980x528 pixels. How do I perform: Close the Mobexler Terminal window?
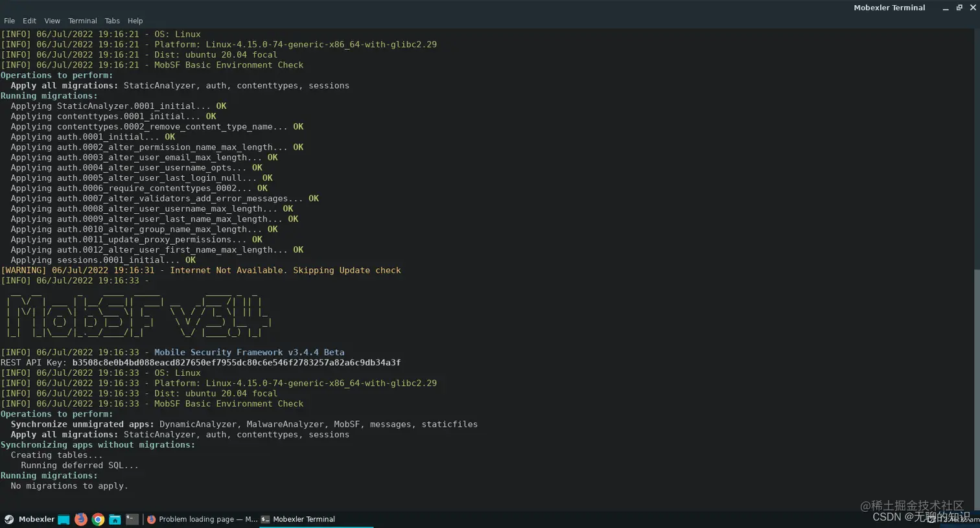[x=973, y=8]
